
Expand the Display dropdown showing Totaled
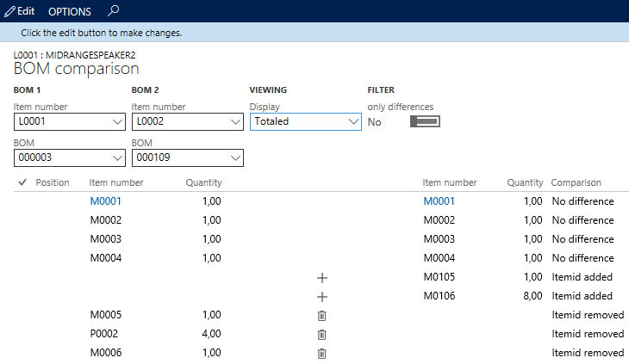coord(353,121)
